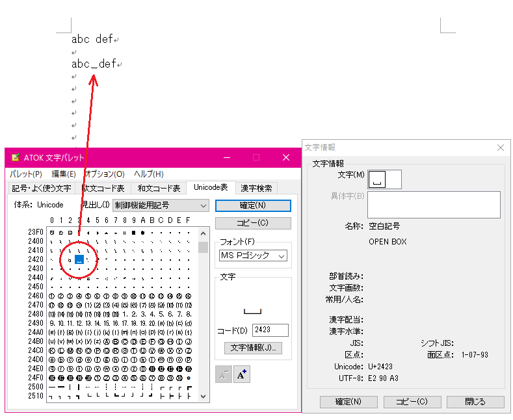Choose the "1." character in row 2480

(x=125, y=314)
